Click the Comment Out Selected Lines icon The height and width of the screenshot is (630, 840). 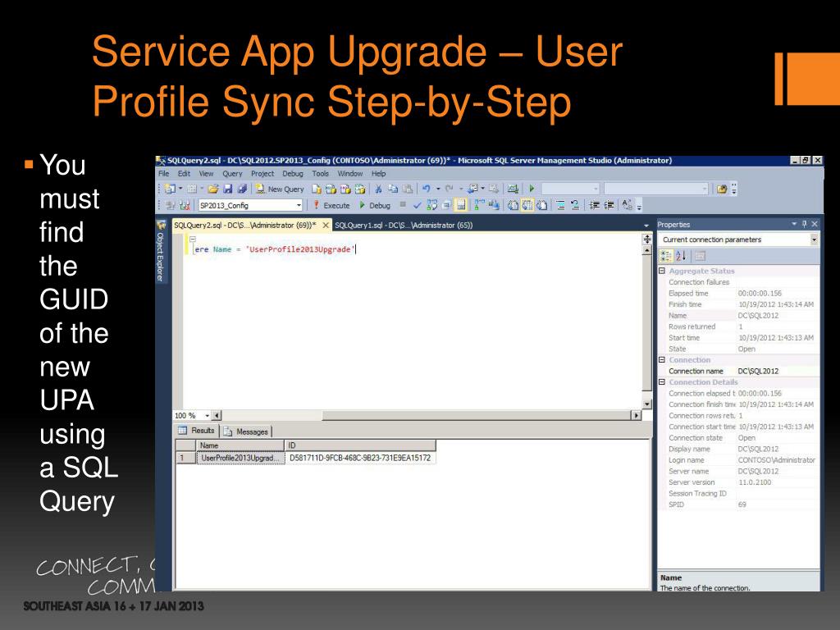(x=560, y=205)
